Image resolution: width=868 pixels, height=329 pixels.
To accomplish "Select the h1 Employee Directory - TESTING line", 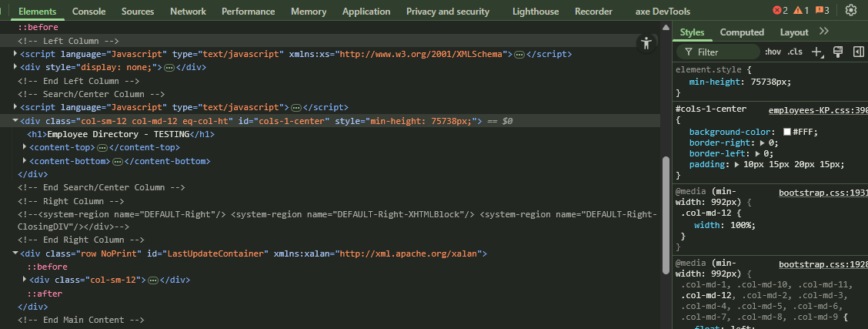I will coord(121,134).
